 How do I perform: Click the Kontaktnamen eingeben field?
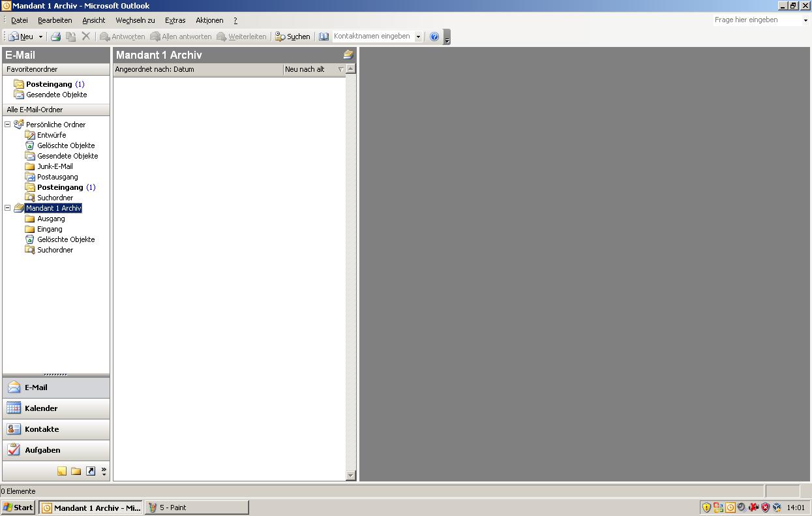click(x=373, y=37)
